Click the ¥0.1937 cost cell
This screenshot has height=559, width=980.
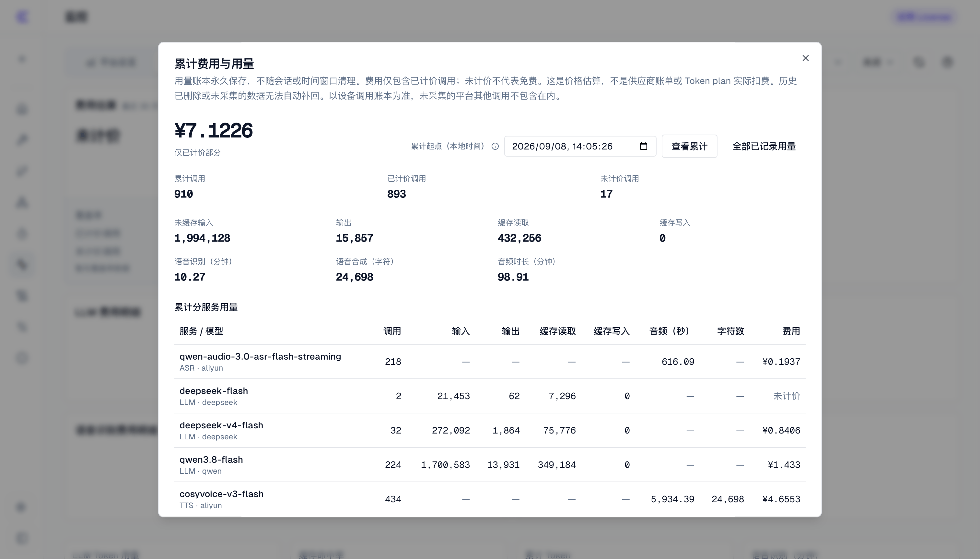(x=781, y=362)
